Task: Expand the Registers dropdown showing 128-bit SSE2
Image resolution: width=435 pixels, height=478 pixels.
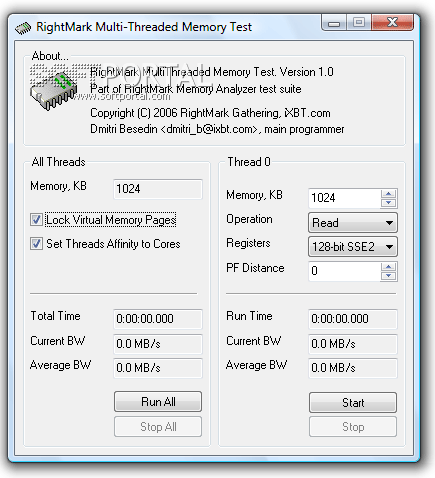Action: click(x=353, y=247)
